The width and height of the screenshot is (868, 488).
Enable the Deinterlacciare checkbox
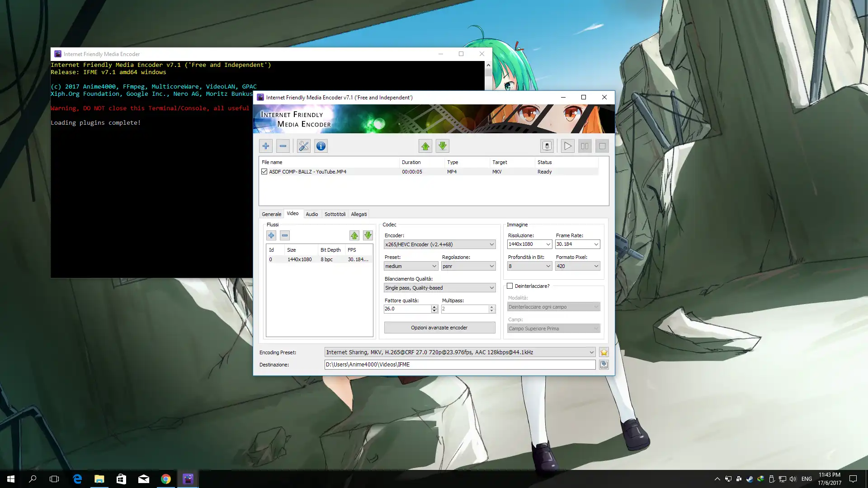pyautogui.click(x=510, y=286)
